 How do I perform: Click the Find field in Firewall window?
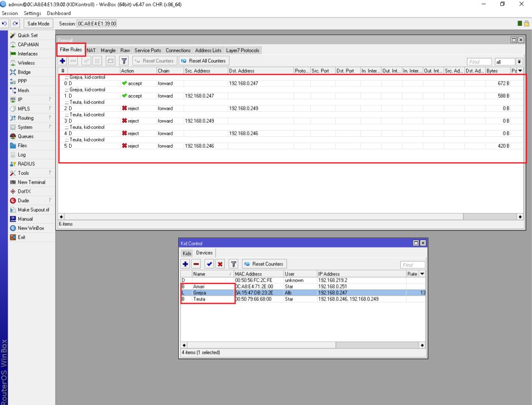479,62
